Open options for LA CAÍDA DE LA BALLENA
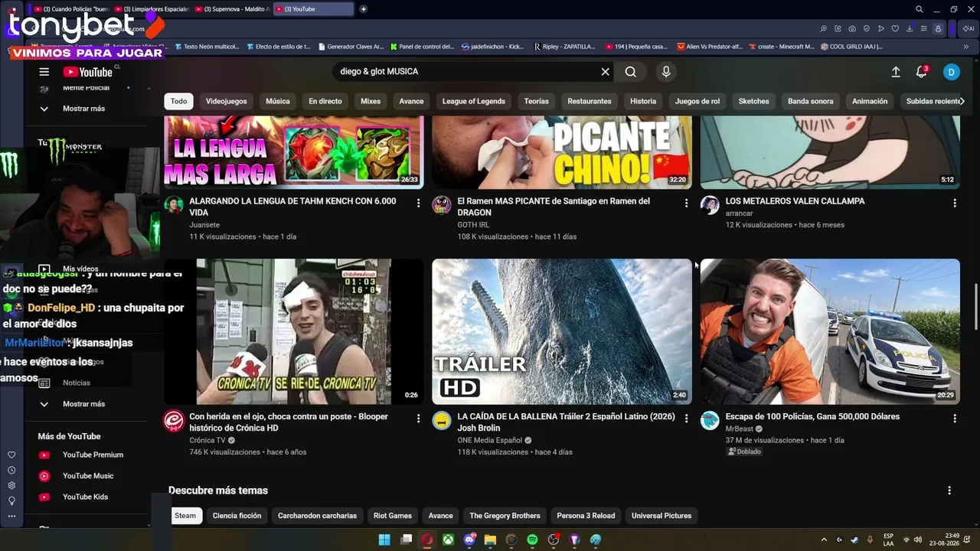The image size is (980, 551). 686,419
